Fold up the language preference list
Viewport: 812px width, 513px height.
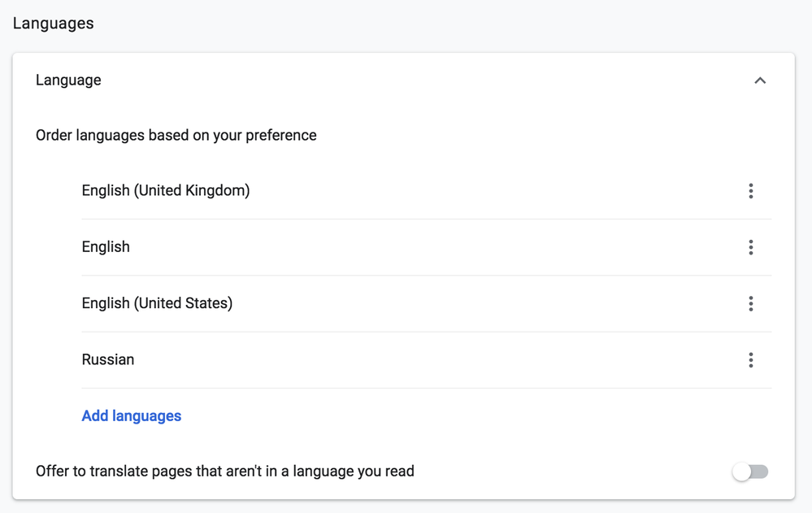(x=760, y=80)
